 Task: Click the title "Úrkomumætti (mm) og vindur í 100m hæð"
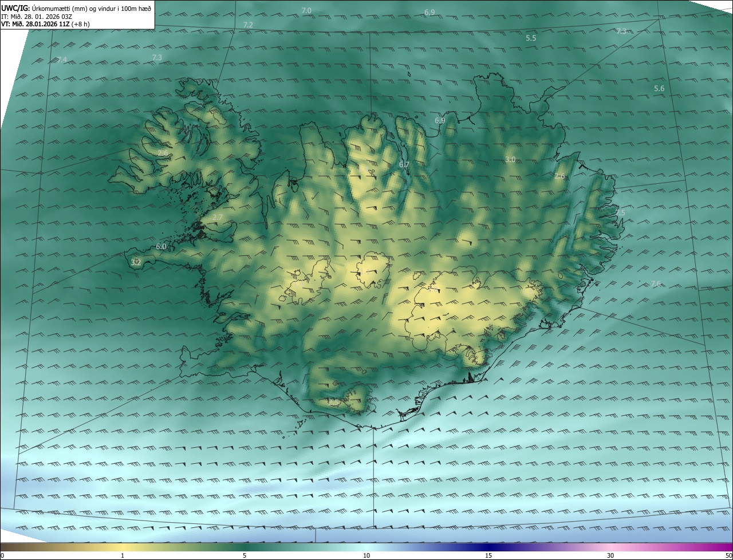pos(92,8)
